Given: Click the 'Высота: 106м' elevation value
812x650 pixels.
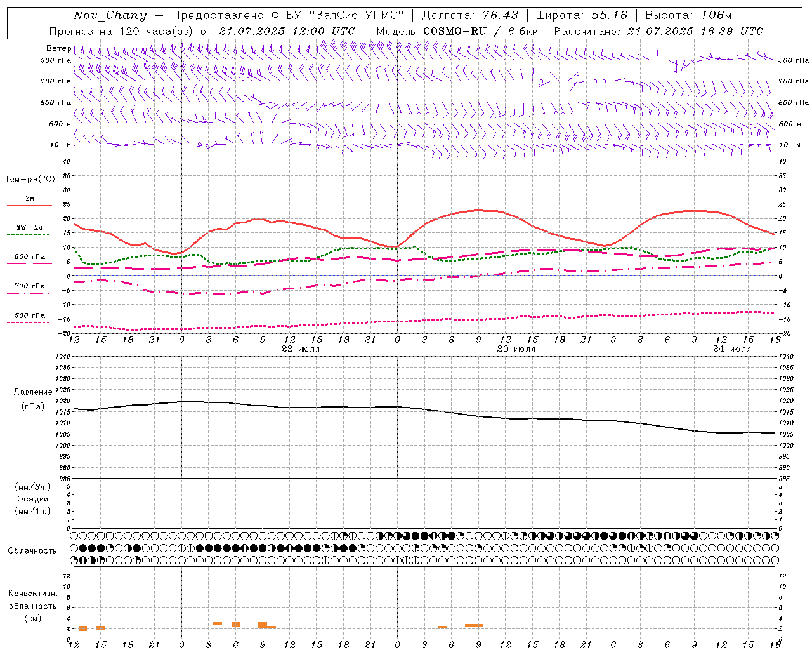Looking at the screenshot, I should (688, 15).
